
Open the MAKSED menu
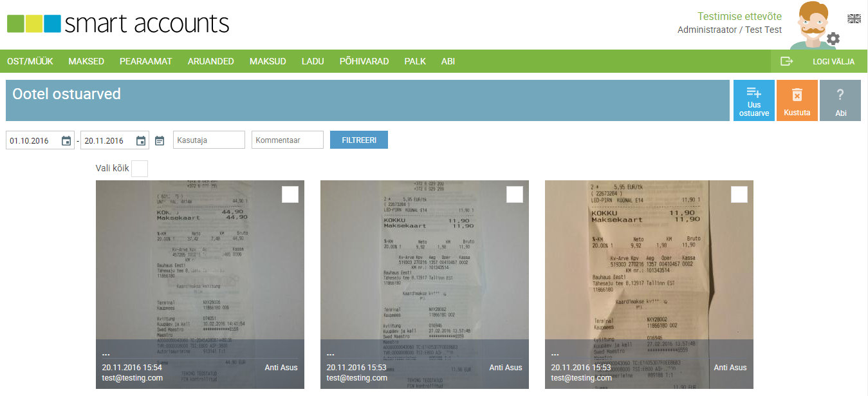pyautogui.click(x=86, y=61)
